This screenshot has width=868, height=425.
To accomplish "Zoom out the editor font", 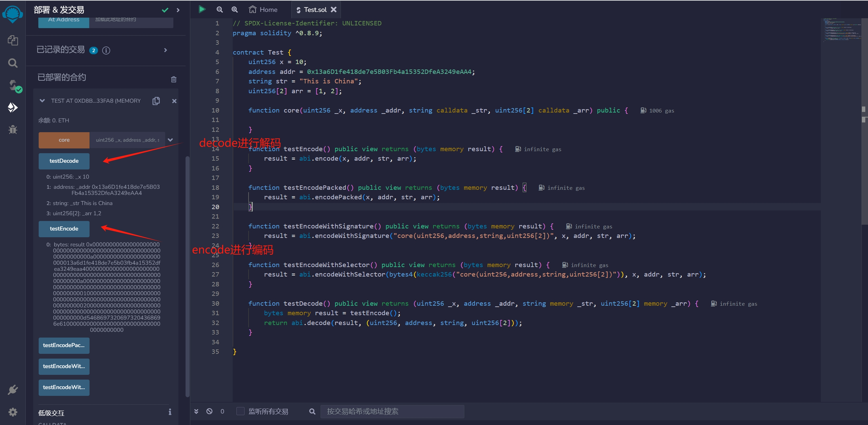I will [220, 9].
